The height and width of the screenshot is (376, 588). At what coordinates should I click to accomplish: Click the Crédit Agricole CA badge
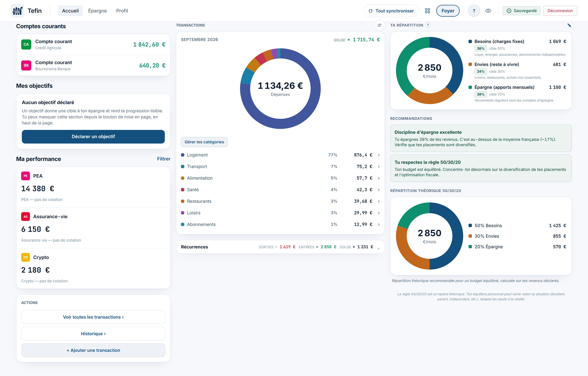tap(26, 44)
